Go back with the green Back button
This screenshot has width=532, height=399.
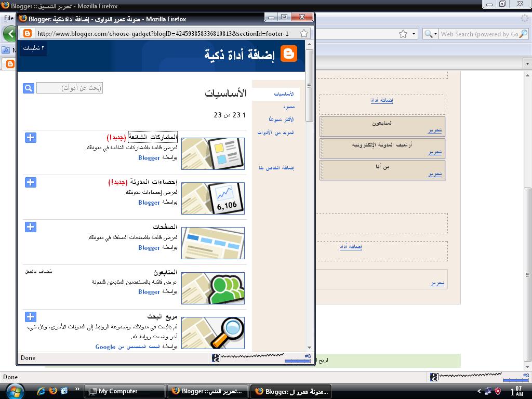pos(10,34)
